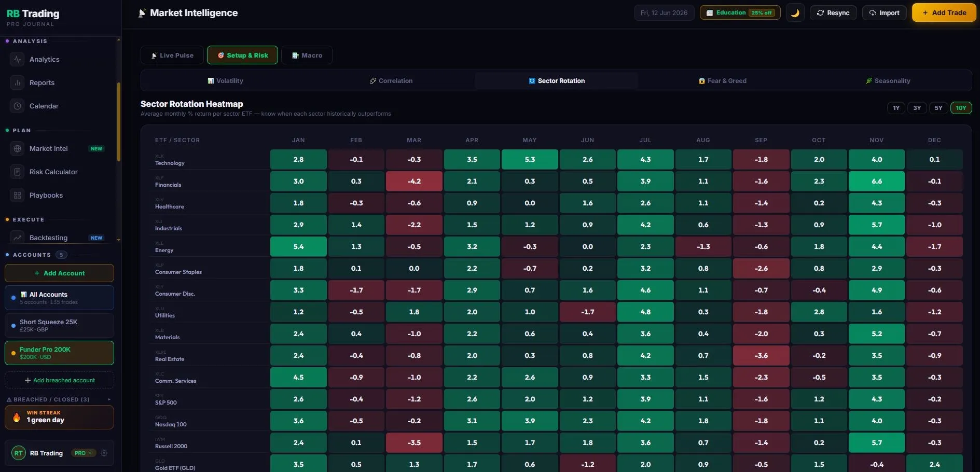
Task: Click the Consumer Staples September -2.6 cell
Action: pyautogui.click(x=761, y=268)
